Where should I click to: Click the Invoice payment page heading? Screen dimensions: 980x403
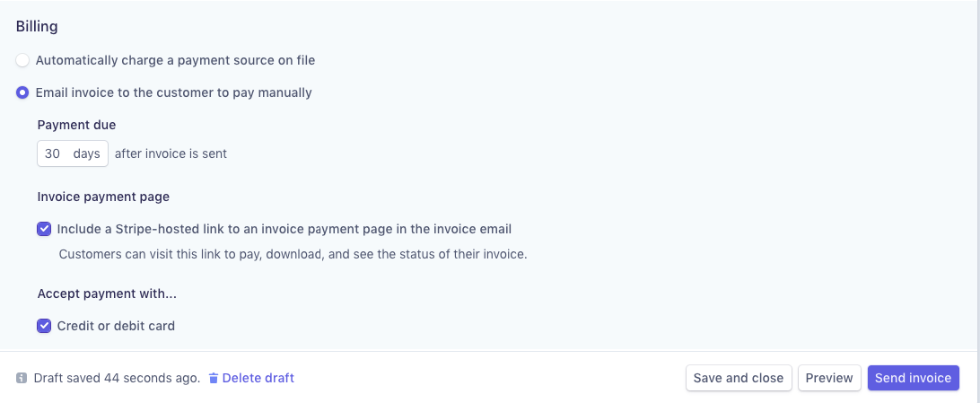[104, 197]
